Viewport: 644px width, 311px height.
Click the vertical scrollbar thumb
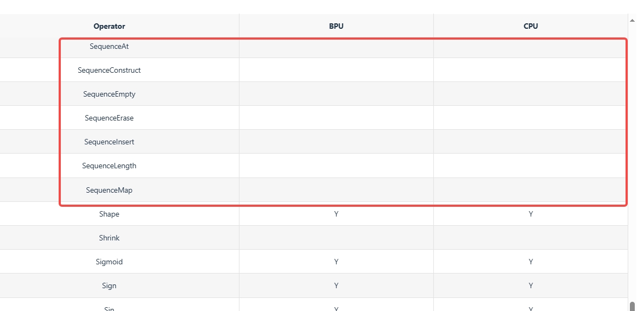(632, 306)
